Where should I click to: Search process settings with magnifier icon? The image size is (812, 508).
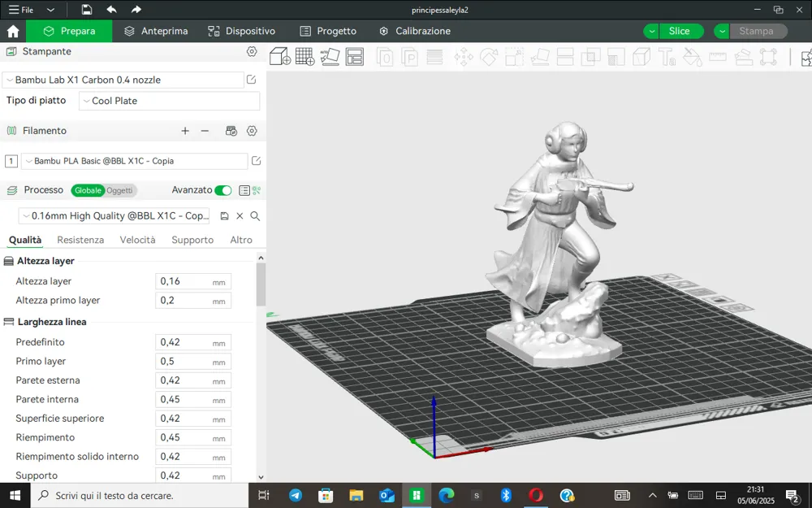(255, 216)
